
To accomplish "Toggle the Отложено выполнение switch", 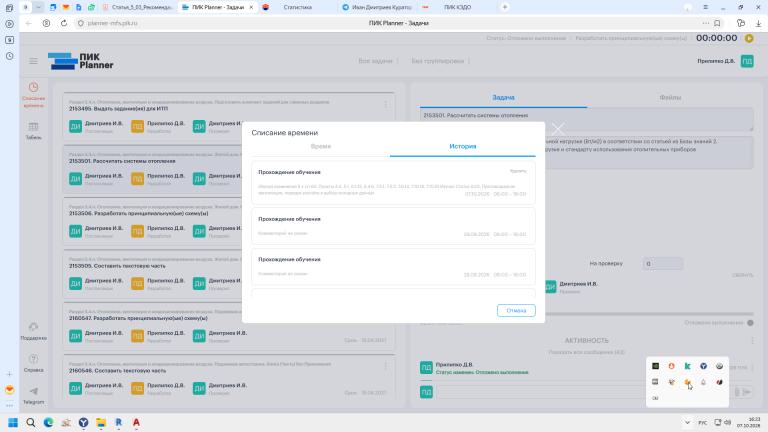I will pyautogui.click(x=750, y=323).
